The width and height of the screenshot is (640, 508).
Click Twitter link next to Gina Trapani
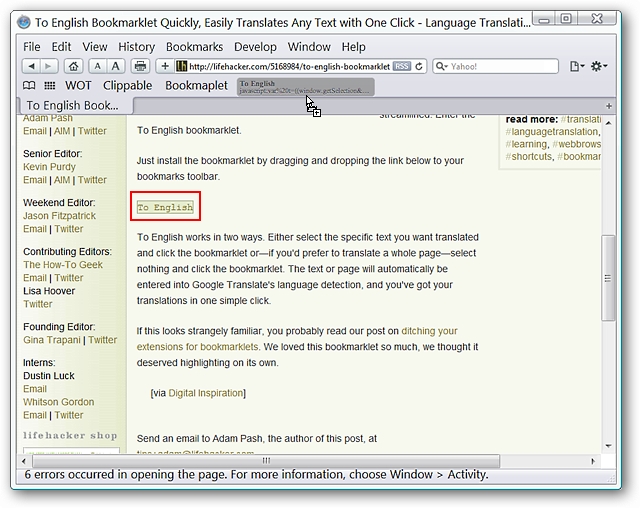102,340
